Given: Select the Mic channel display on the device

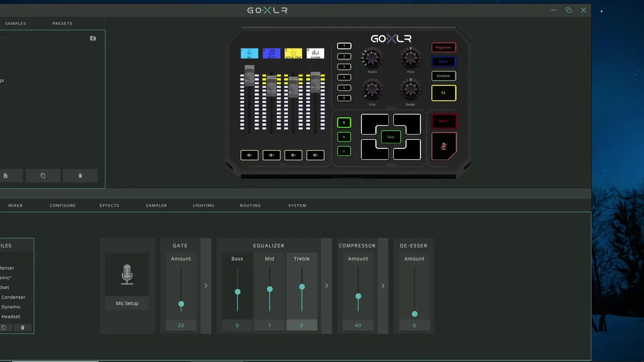Looking at the screenshot, I should pyautogui.click(x=249, y=53).
